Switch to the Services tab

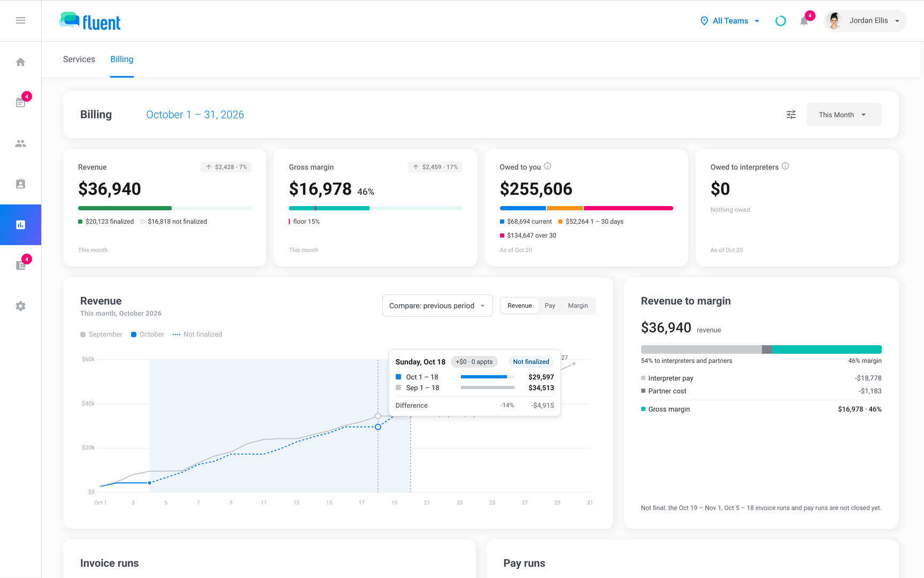coord(79,59)
